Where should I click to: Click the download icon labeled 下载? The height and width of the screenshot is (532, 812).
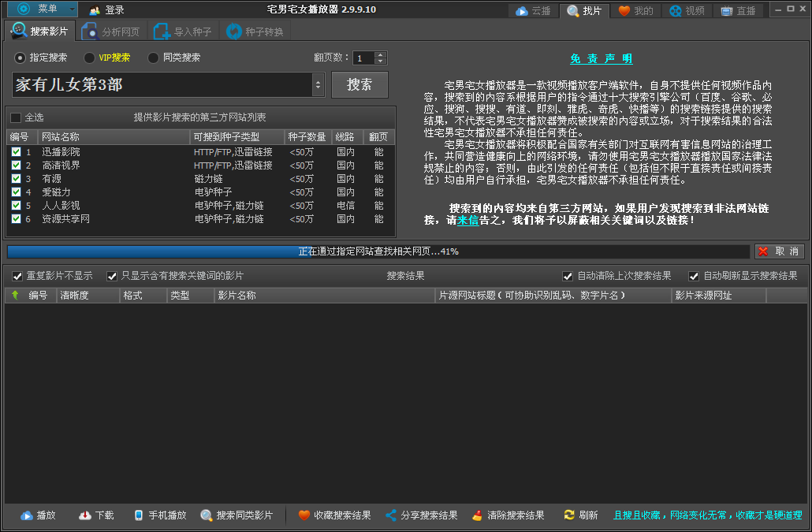[x=85, y=515]
